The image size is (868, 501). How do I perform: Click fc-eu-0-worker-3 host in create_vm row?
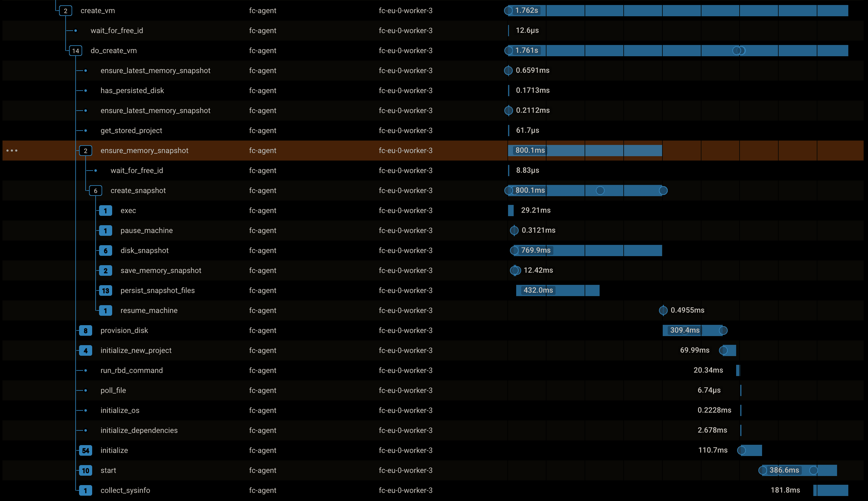(406, 11)
